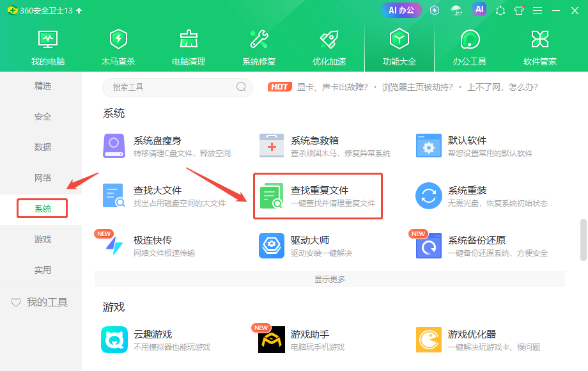This screenshot has height=371, width=588.
Task: Open 驱动大师 tool icon
Action: click(x=272, y=246)
